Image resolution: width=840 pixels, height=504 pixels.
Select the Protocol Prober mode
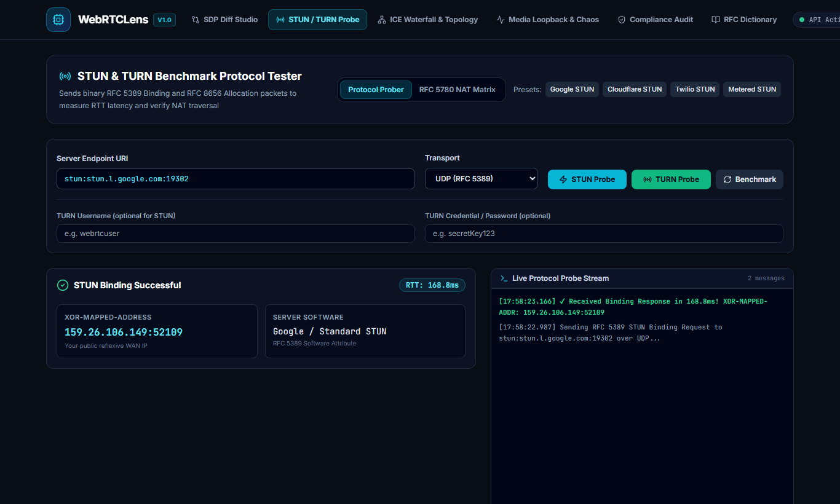point(376,90)
